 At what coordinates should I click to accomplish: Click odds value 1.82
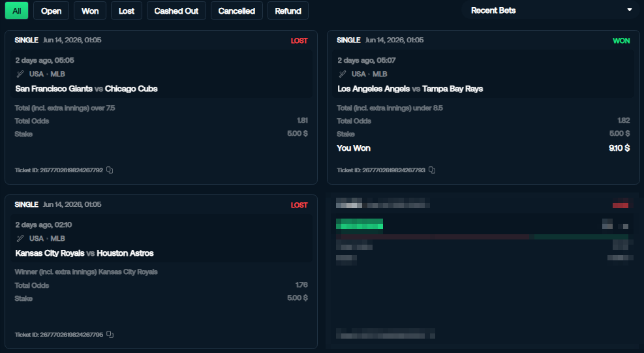[624, 121]
